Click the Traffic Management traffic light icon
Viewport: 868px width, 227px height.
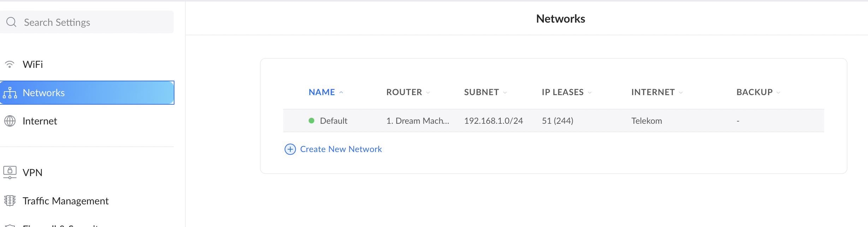10,200
